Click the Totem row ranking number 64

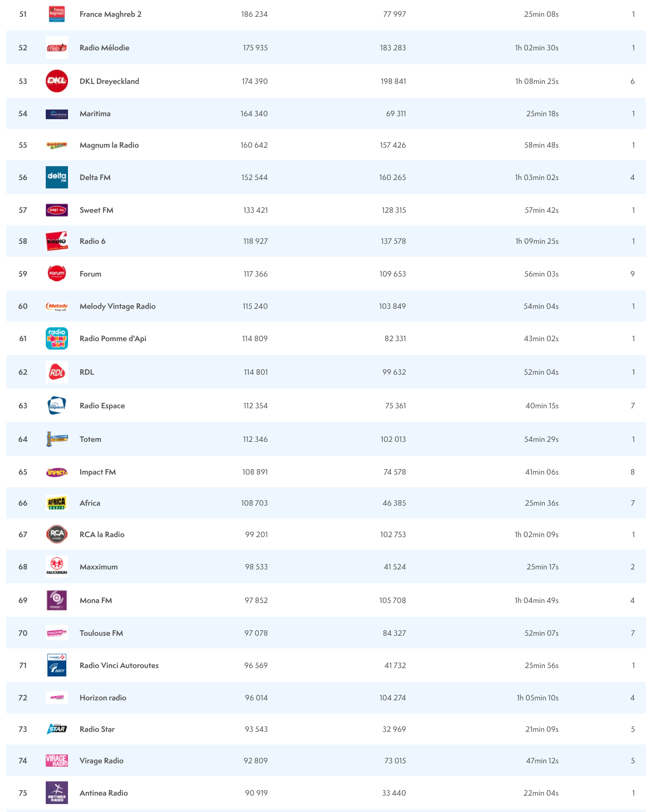23,439
